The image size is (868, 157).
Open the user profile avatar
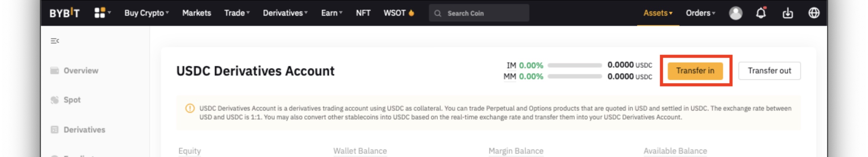pos(735,13)
